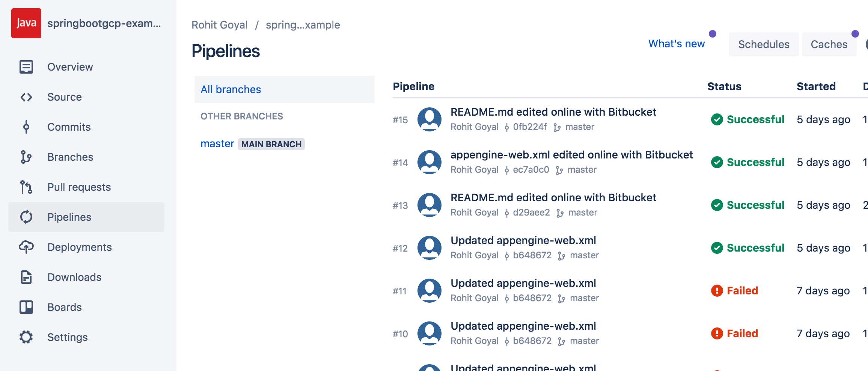
Task: Open the Settings gear icon
Action: click(26, 337)
